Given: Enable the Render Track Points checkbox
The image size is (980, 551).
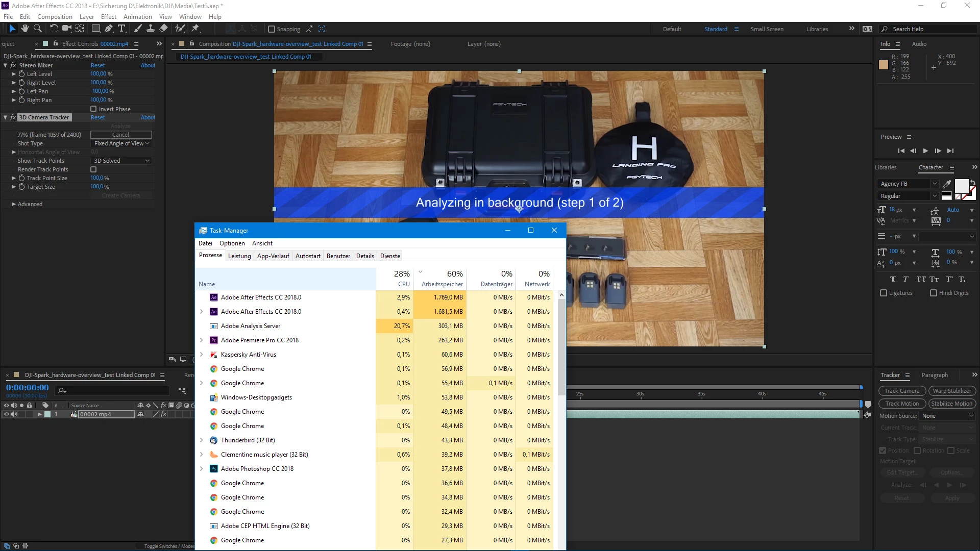Looking at the screenshot, I should pos(93,169).
